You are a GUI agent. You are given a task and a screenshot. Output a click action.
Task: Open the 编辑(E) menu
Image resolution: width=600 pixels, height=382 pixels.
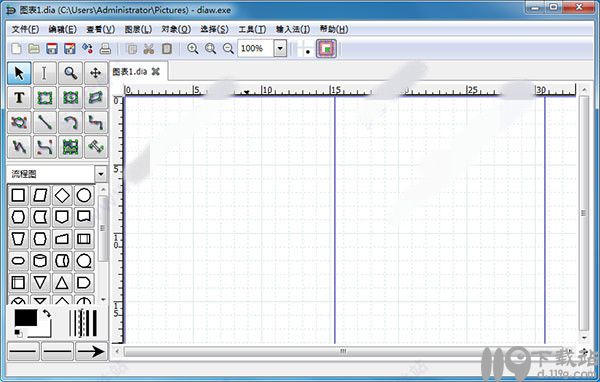click(62, 29)
